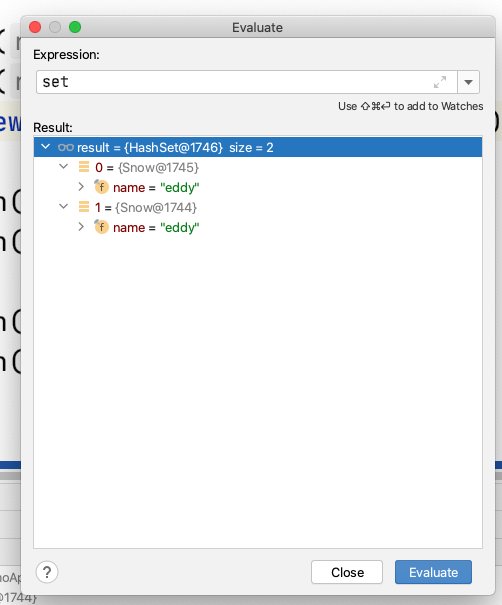Select the "eddy" value under Snow@1745
The width and height of the screenshot is (502, 605).
point(180,188)
